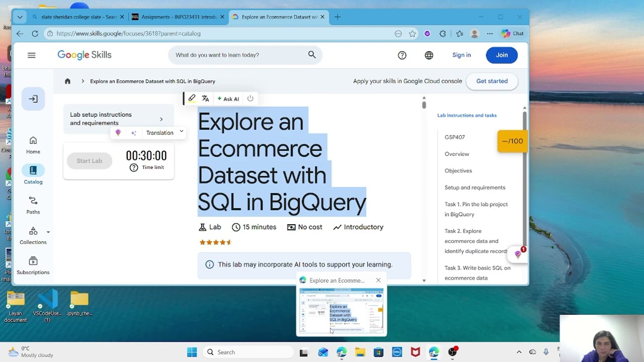Click the main content vertical scrollbar thumb
This screenshot has height=362, width=644.
(x=424, y=105)
